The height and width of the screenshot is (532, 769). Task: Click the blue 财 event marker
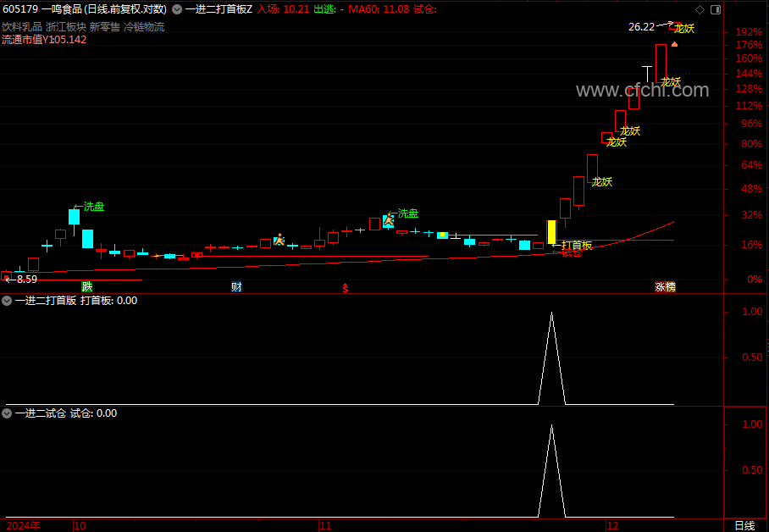236,286
